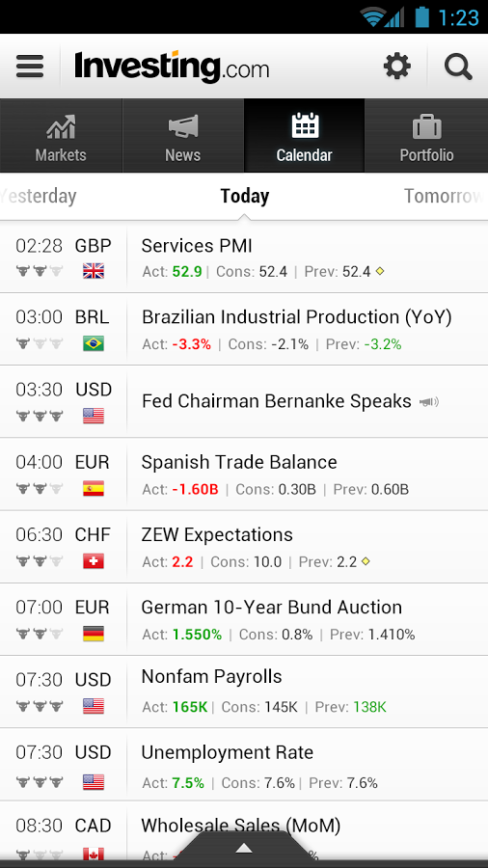The width and height of the screenshot is (488, 868).
Task: Select the Today date tab
Action: 245,196
